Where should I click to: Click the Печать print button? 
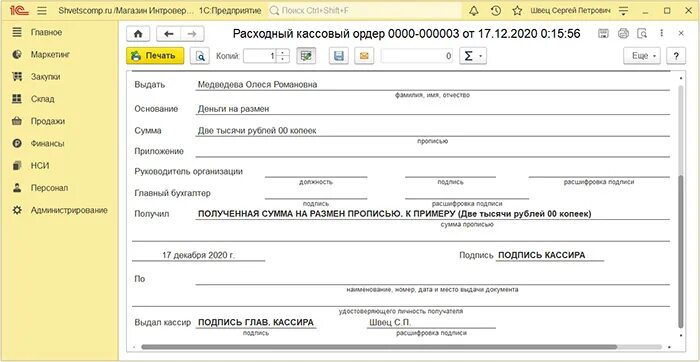click(x=155, y=56)
